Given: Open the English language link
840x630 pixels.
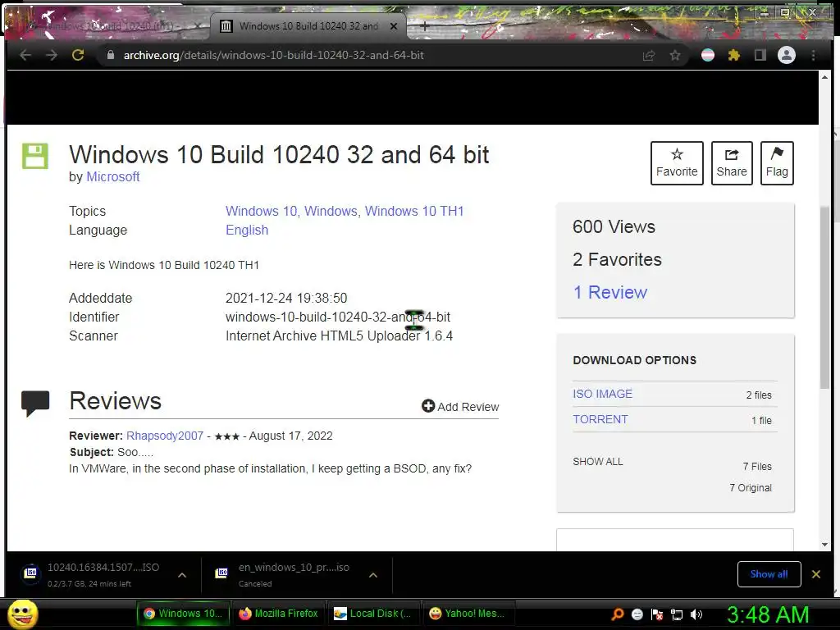Looking at the screenshot, I should tap(247, 230).
